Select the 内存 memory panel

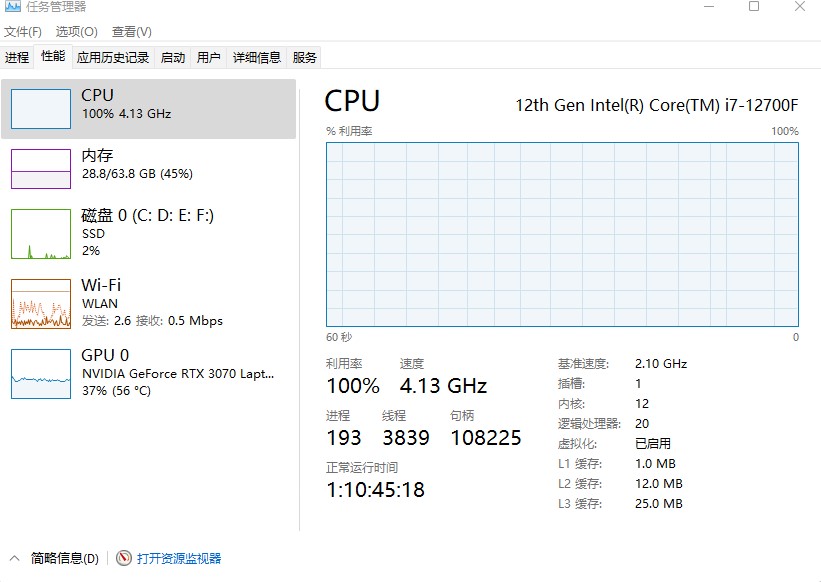tap(150, 165)
